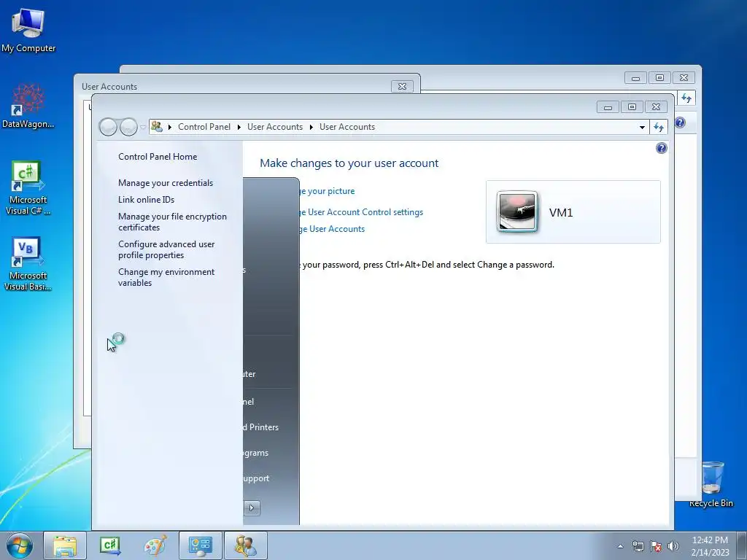Open the DataWagon desktop shortcut
The height and width of the screenshot is (560, 747).
coord(28,106)
